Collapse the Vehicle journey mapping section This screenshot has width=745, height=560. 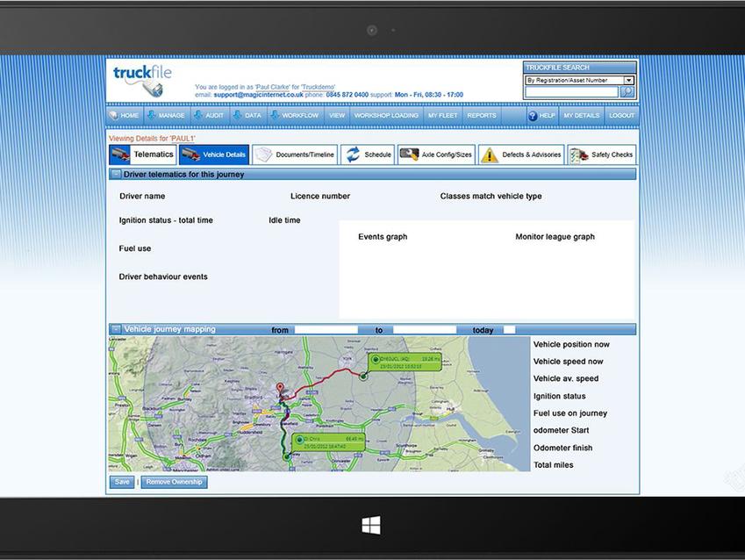[x=115, y=329]
